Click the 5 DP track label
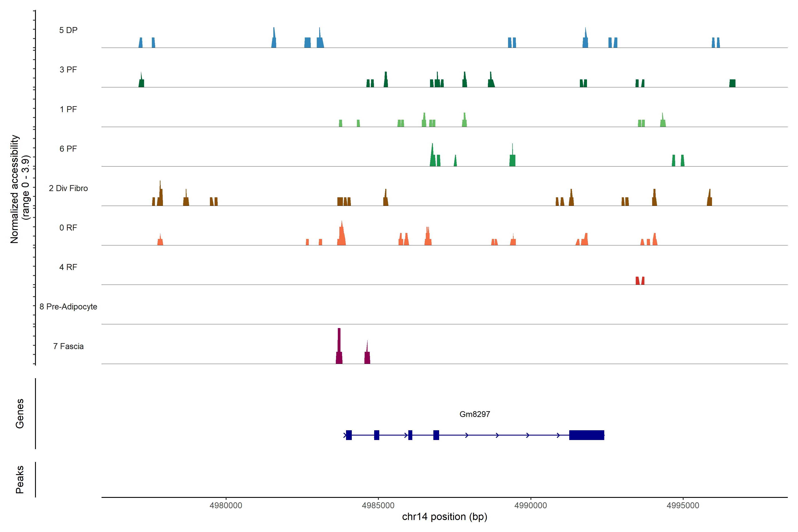Screen dimensions: 798x532 [x=68, y=30]
